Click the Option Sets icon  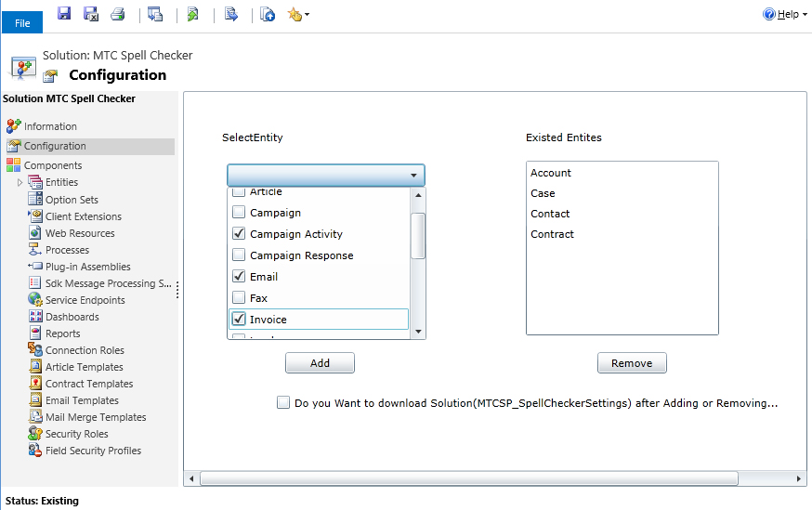point(35,200)
